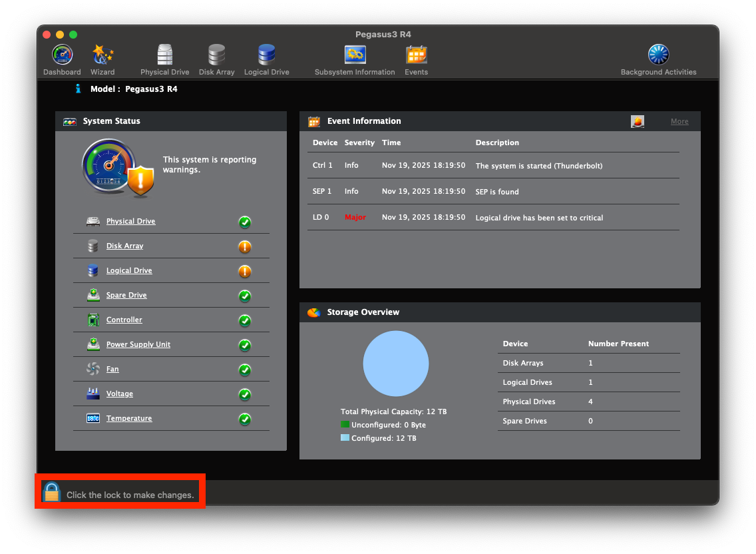Open the Temperature link
The width and height of the screenshot is (756, 554).
click(x=128, y=418)
